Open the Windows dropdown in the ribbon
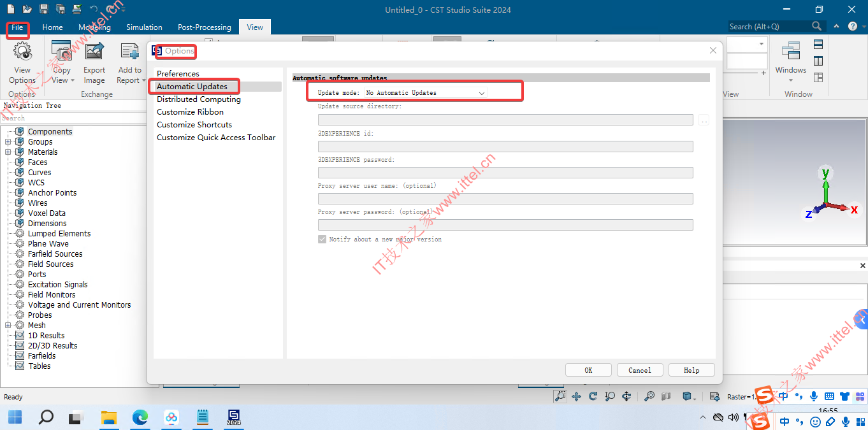Image resolution: width=868 pixels, height=430 pixels. tap(790, 62)
